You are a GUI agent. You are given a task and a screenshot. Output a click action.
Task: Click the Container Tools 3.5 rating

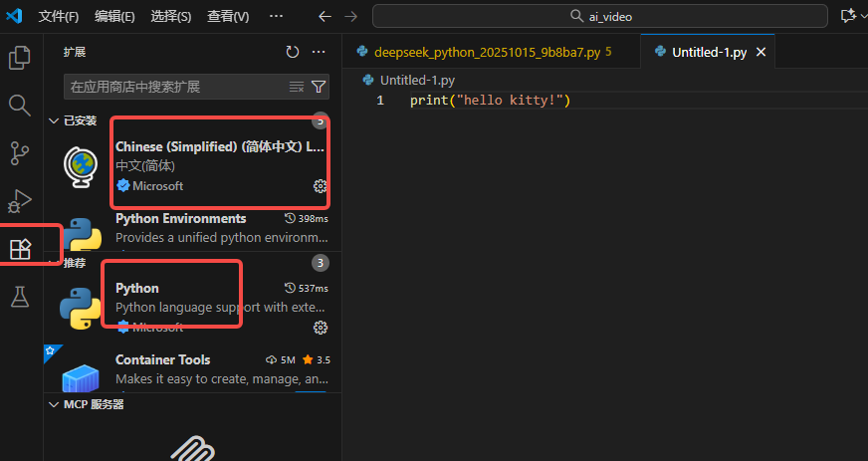pyautogui.click(x=317, y=359)
